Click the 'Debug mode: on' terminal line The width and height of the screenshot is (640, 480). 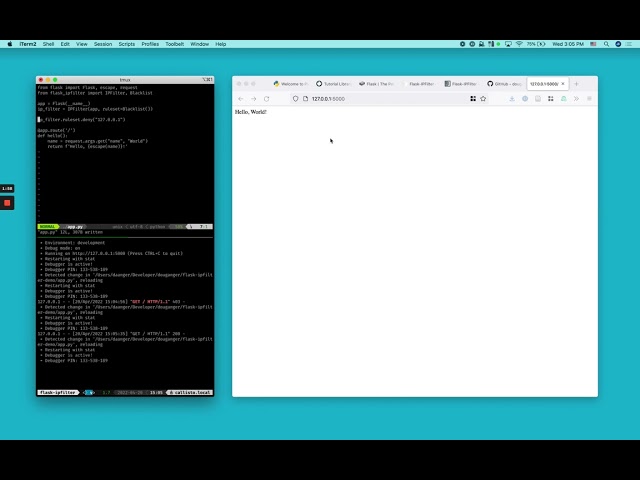pos(60,248)
